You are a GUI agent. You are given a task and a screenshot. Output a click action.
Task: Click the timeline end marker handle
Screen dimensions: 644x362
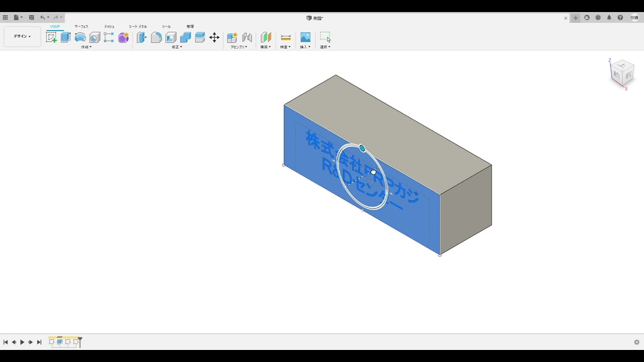coord(80,341)
